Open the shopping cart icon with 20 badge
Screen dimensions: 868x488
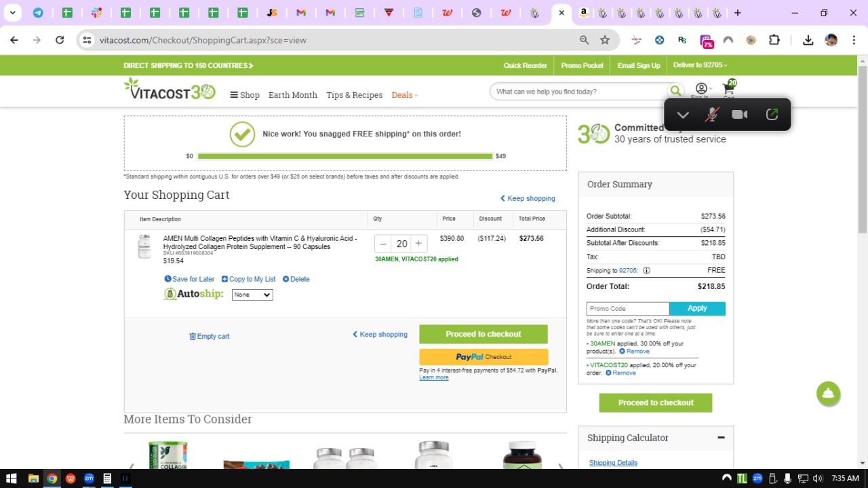[x=729, y=89]
